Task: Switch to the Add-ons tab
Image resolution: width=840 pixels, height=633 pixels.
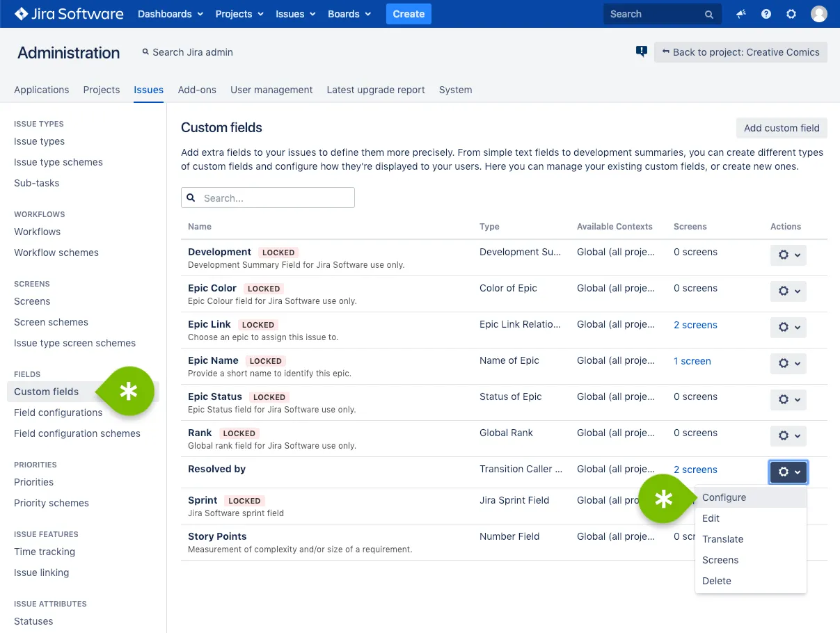Action: (x=197, y=90)
